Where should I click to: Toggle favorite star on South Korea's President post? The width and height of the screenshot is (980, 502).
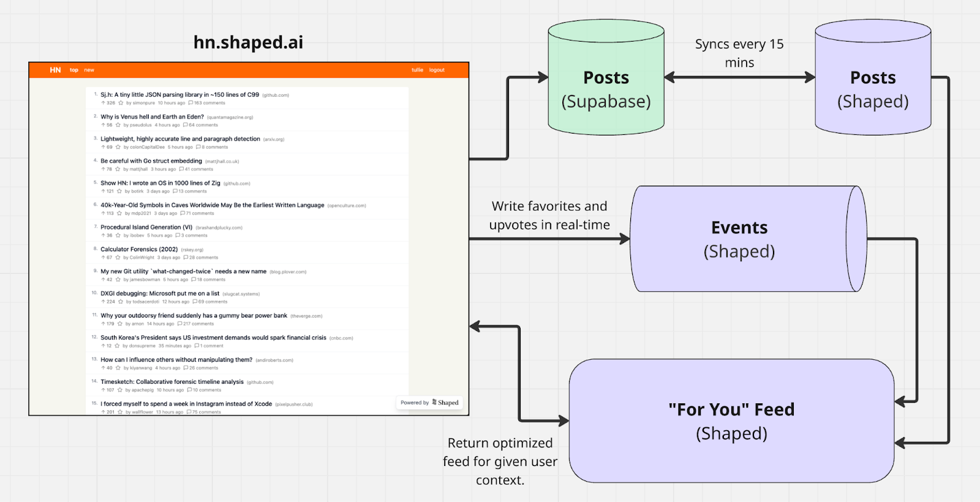click(117, 346)
